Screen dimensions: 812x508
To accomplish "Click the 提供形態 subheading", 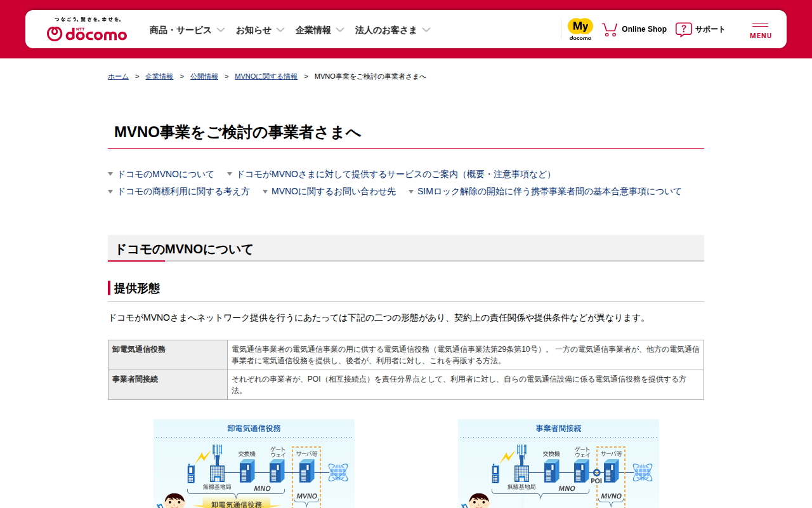I will point(137,288).
